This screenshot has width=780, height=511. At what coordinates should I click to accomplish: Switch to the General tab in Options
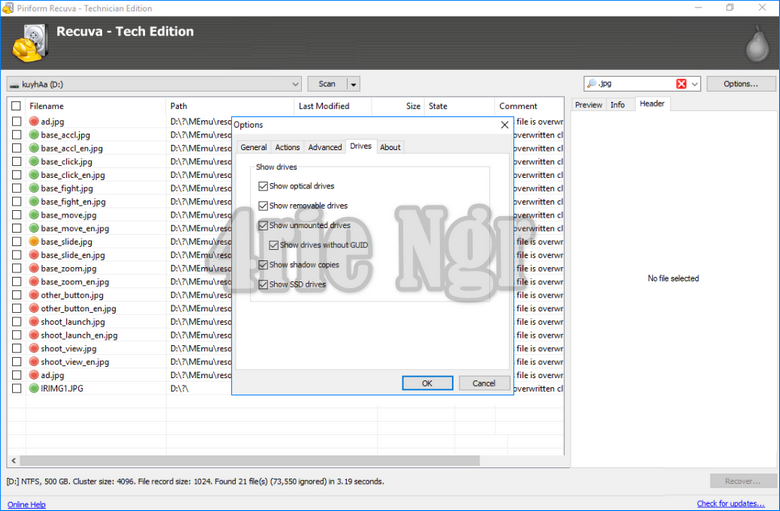(254, 147)
